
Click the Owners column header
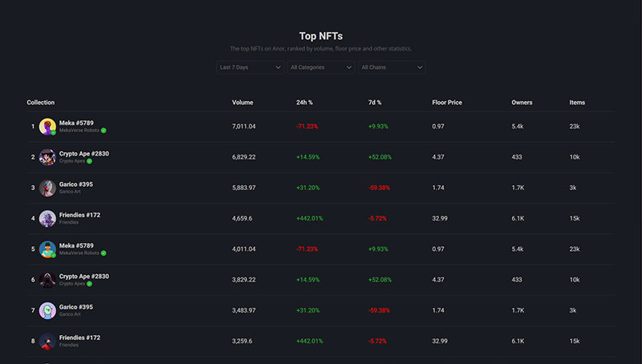click(522, 103)
